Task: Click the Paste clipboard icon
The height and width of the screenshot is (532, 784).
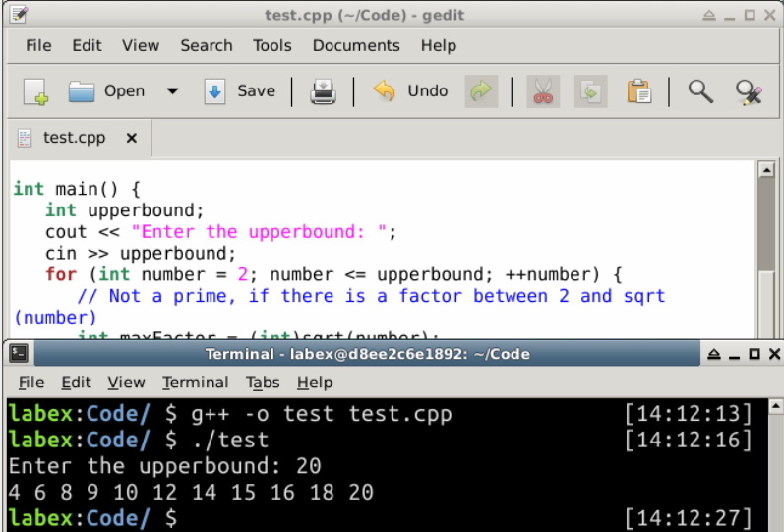Action: 639,91
